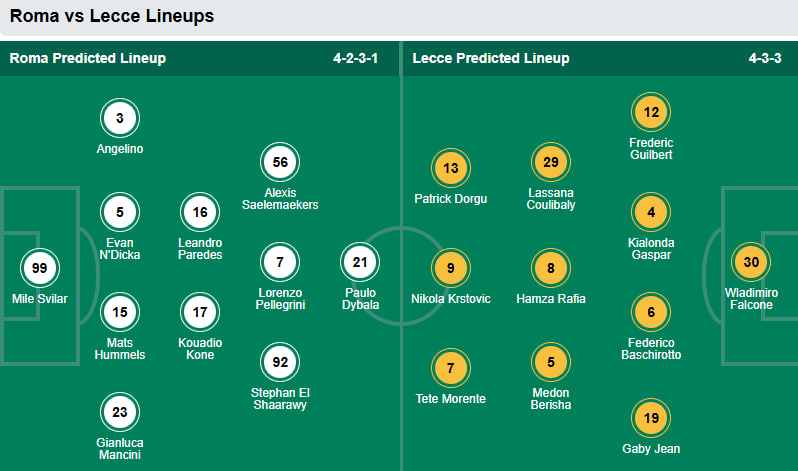This screenshot has width=798, height=471.
Task: Click Gaby Jean's number 19 badge
Action: (x=651, y=418)
